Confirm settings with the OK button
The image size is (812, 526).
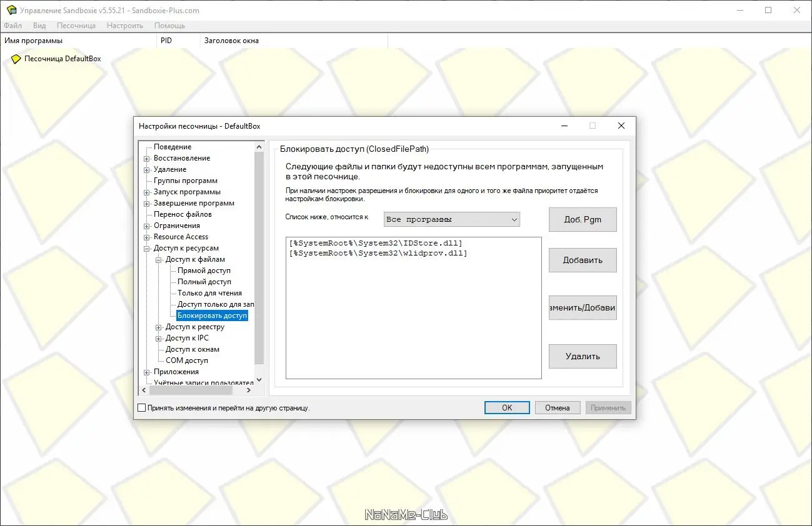click(x=507, y=408)
